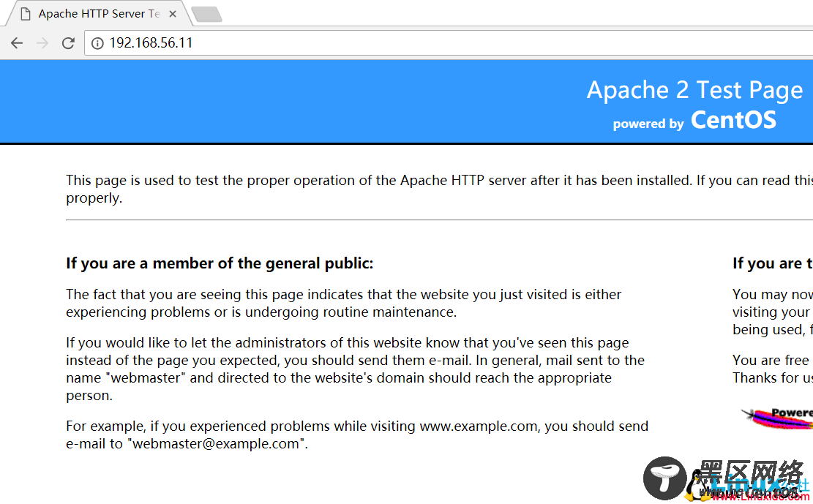Click the paragraph starting 'This page is used to test'

coord(439,189)
